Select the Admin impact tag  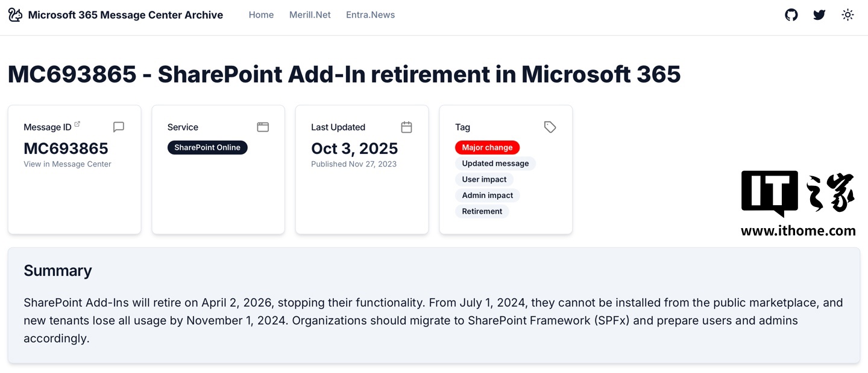point(487,196)
